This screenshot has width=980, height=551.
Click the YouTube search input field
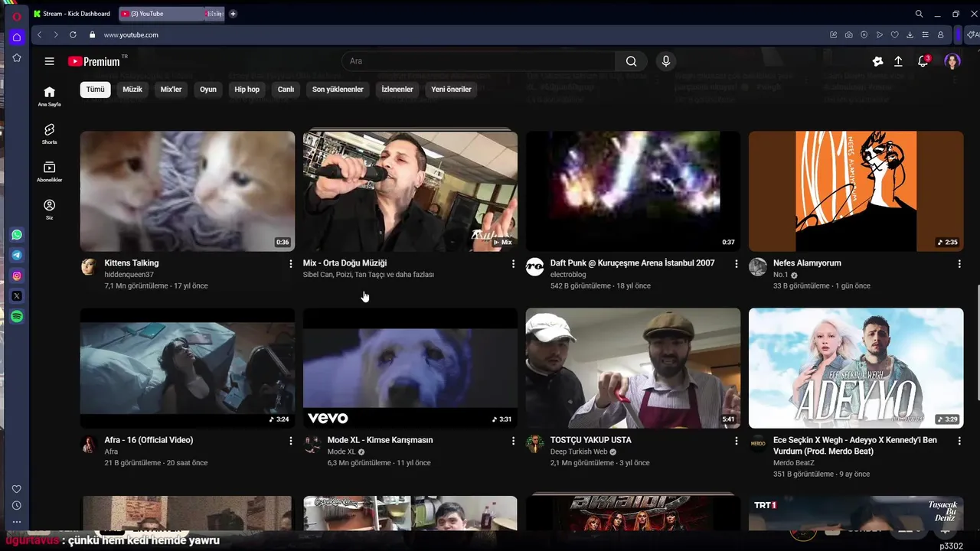pyautogui.click(x=479, y=61)
